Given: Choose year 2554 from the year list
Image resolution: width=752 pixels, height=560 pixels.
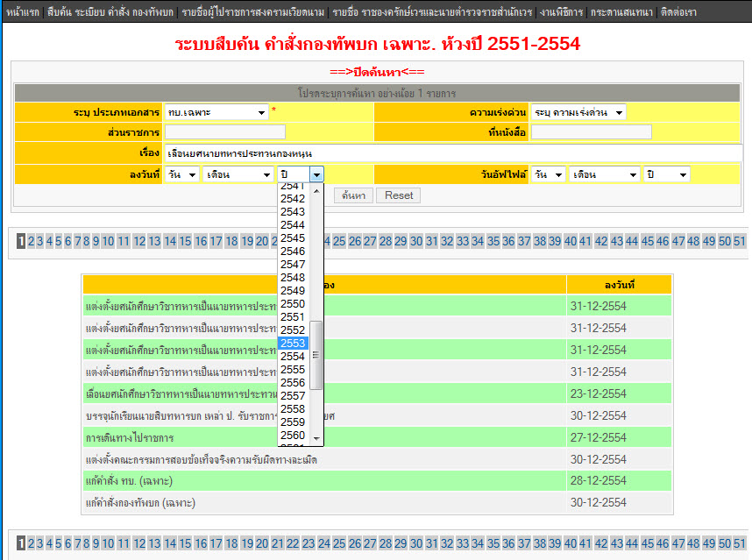Looking at the screenshot, I should point(293,356).
